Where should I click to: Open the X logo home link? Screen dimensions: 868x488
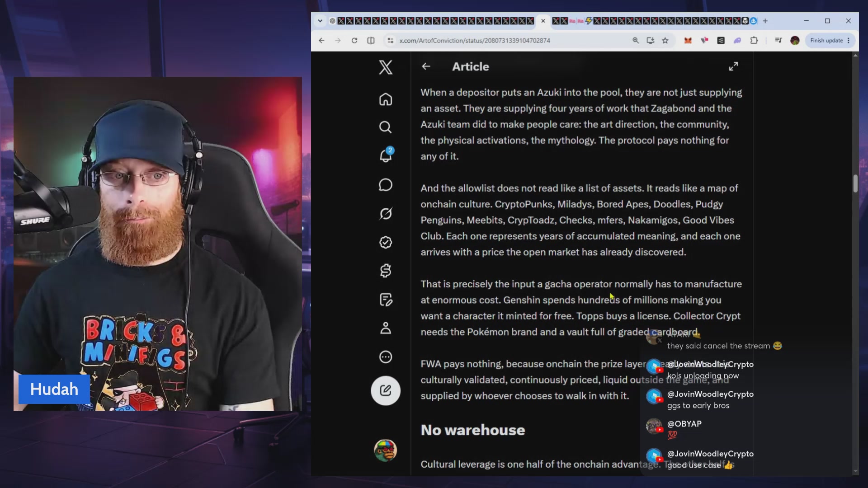tap(386, 67)
